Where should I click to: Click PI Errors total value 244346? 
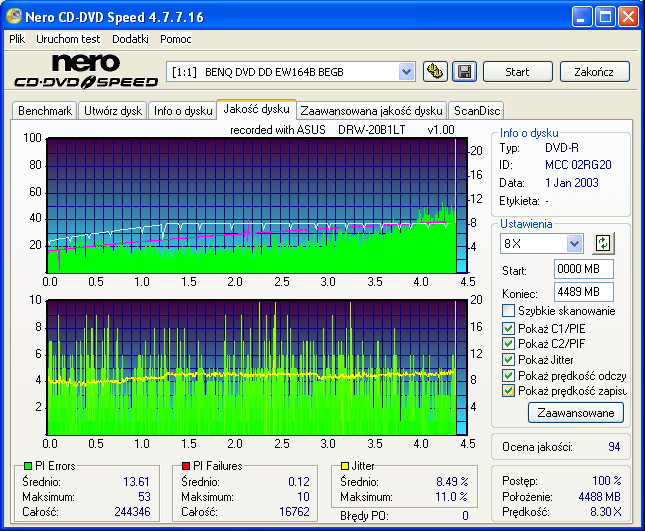pyautogui.click(x=132, y=512)
